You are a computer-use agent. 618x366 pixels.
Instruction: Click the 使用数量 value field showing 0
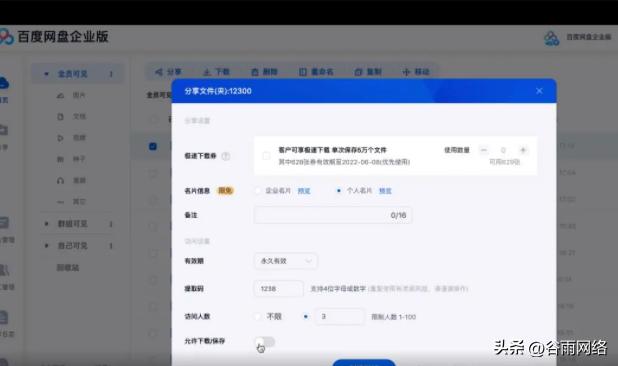[x=503, y=150]
